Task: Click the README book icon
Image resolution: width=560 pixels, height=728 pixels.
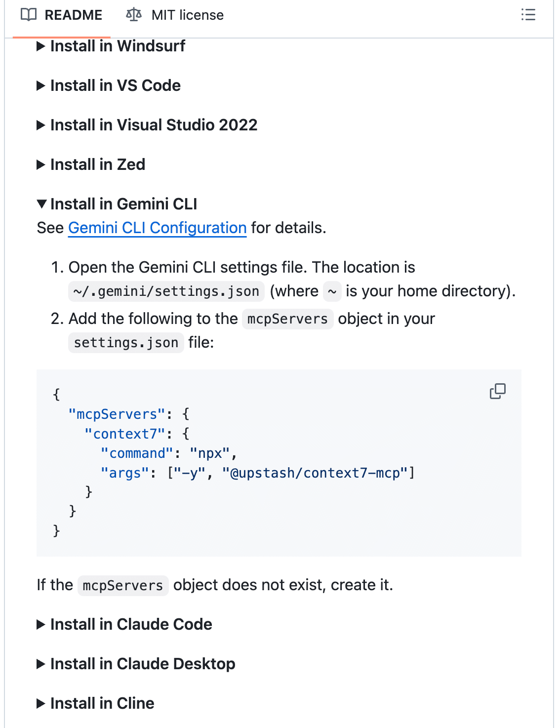Action: tap(28, 15)
